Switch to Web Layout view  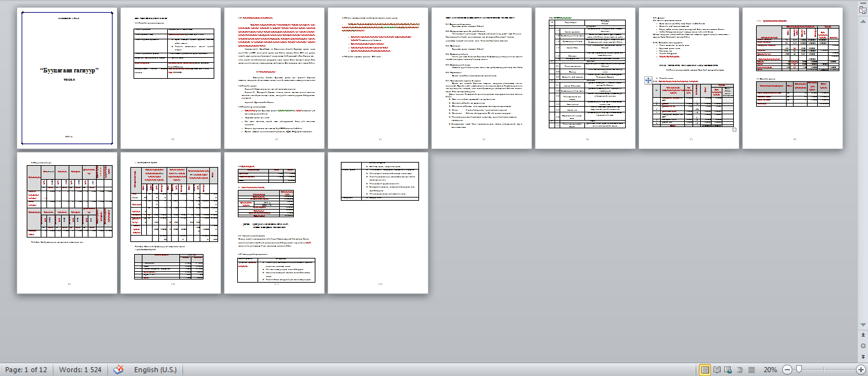729,370
